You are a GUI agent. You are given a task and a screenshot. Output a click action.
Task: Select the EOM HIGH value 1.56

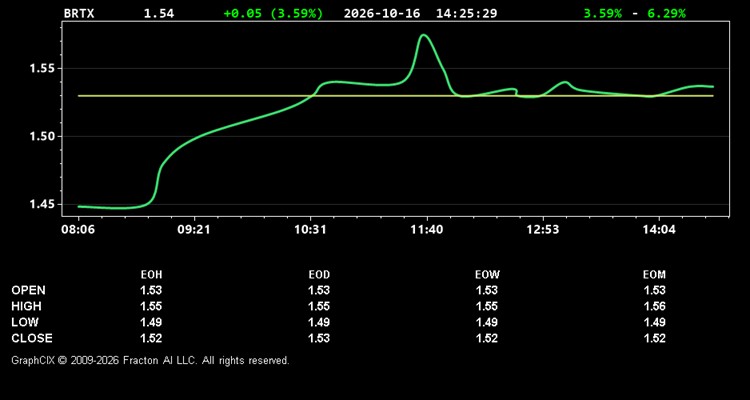(655, 306)
